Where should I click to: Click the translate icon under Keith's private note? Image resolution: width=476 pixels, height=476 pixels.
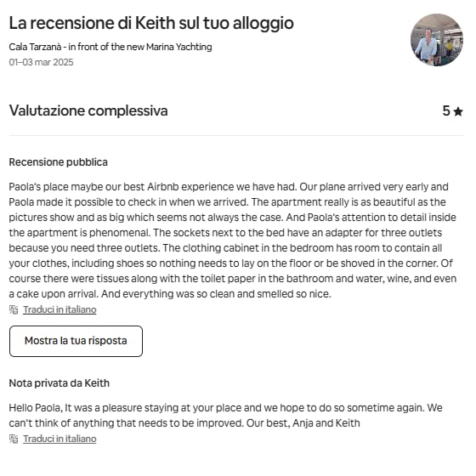pos(14,439)
